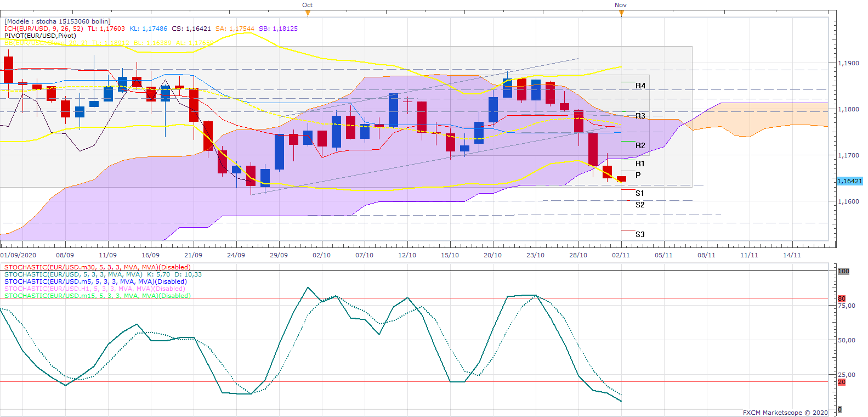Select the disabled STOCHASTIC EUR/USD.H1 label
Screen dimensions: 868x417
pos(95,289)
